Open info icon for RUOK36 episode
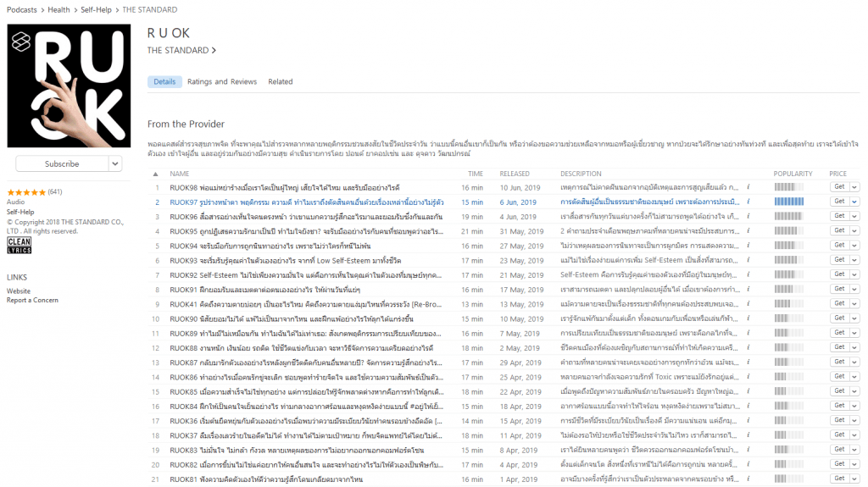Viewport: 868px width, 487px height. click(748, 420)
